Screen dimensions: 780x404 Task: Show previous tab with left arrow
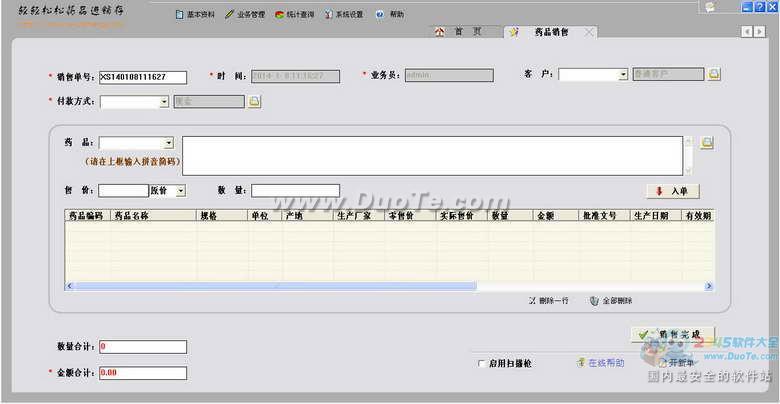click(747, 32)
